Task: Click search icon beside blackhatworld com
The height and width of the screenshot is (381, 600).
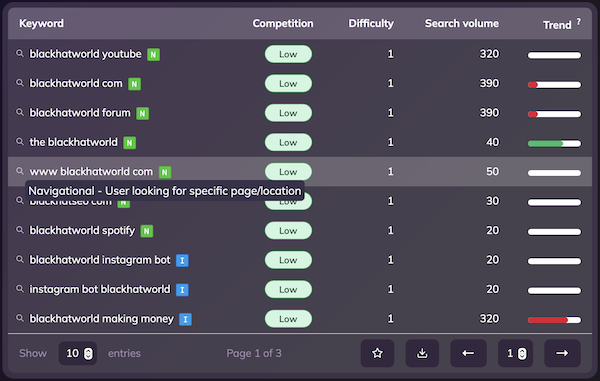Action: [x=20, y=83]
